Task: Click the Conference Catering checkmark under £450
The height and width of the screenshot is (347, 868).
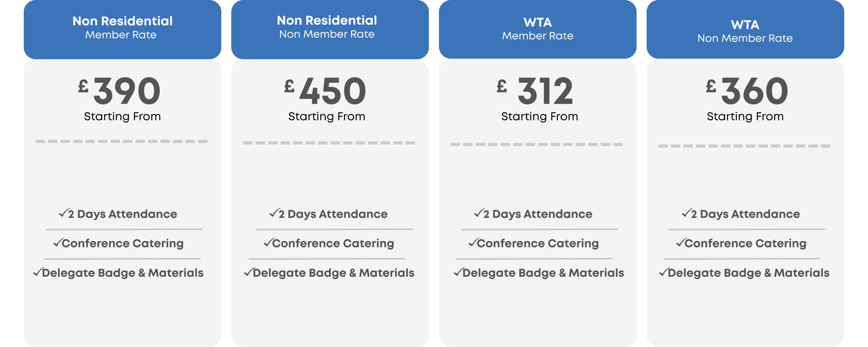Action: [x=268, y=242]
